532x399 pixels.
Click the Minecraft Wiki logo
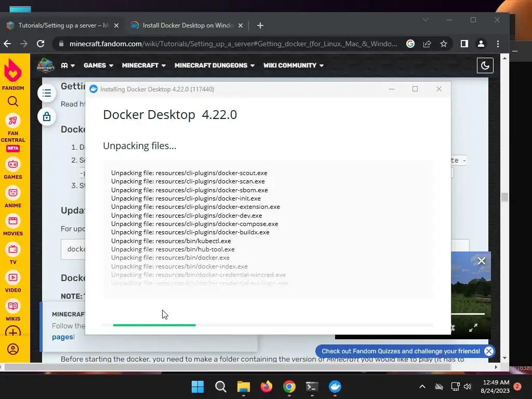[46, 65]
